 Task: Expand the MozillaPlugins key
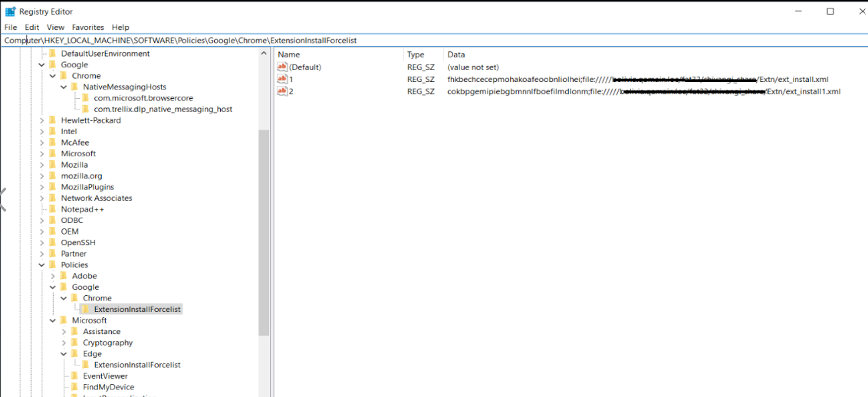(41, 187)
